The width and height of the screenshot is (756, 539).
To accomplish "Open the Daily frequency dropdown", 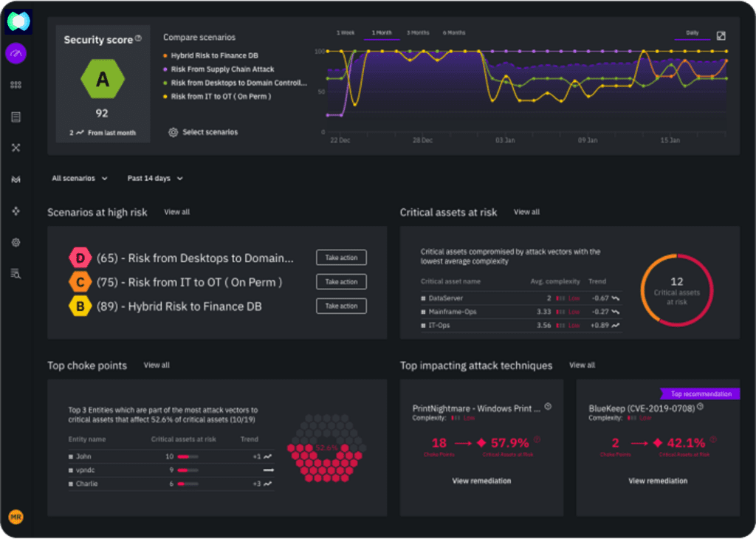I will point(694,32).
